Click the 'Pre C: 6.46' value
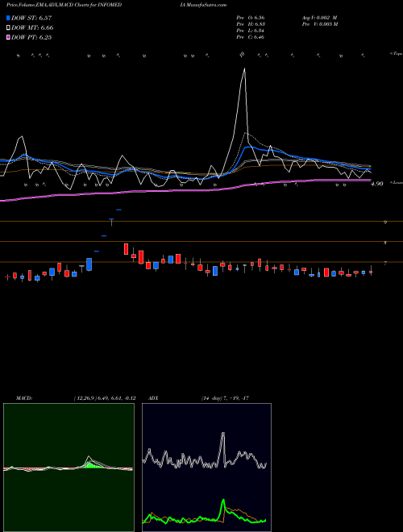Image resolution: width=403 pixels, height=532 pixels. pos(251,37)
